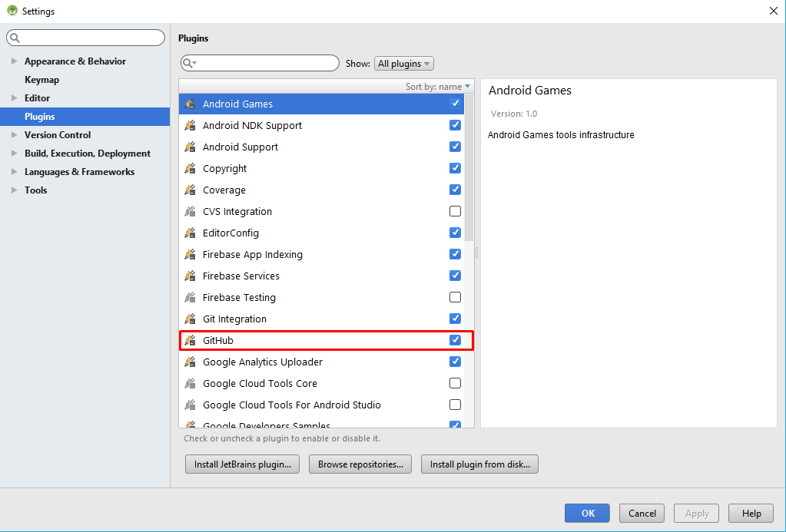
Task: Click the "Browse repositories..." button
Action: (360, 464)
